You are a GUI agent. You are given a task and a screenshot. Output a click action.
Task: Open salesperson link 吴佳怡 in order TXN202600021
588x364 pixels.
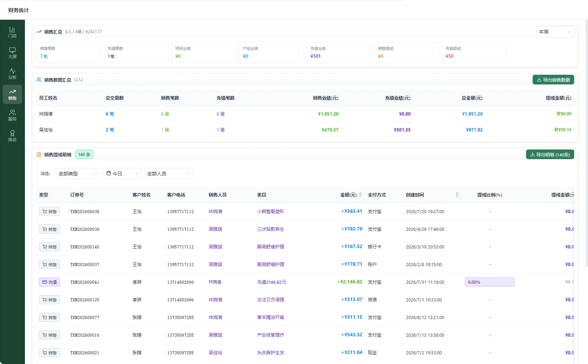coord(215,353)
